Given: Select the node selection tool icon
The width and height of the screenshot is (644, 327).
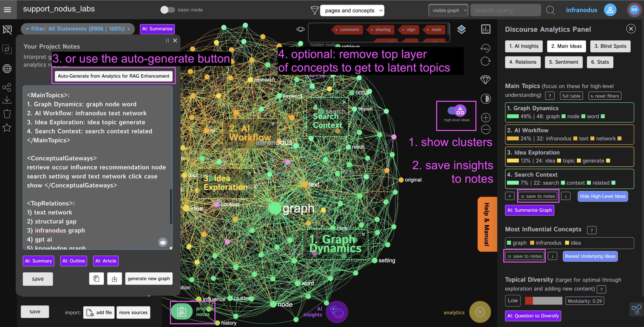Looking at the screenshot, I should [x=7, y=49].
